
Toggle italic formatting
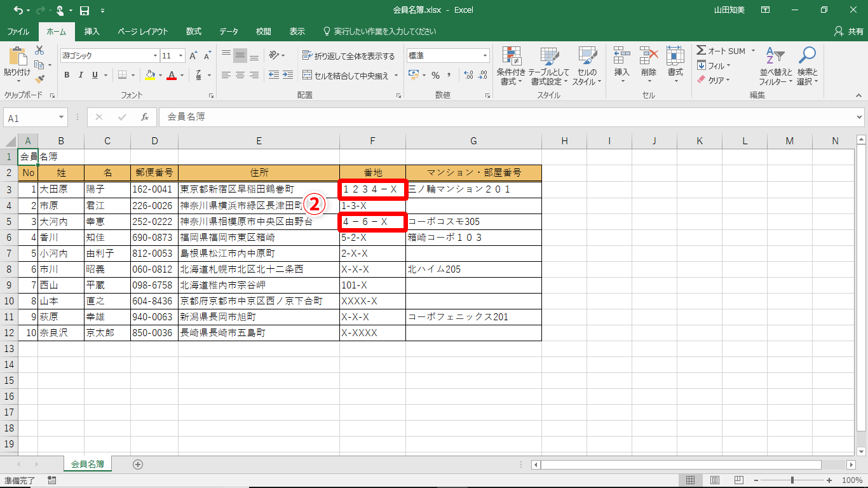pyautogui.click(x=81, y=75)
